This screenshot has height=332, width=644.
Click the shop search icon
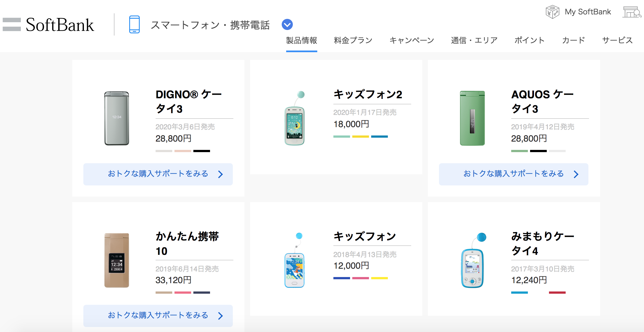tap(632, 12)
